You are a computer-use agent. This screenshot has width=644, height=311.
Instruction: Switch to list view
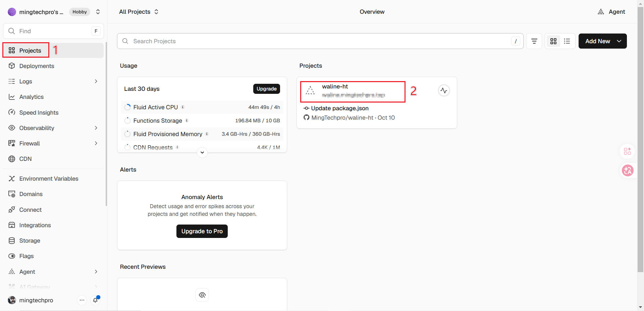[x=567, y=41]
